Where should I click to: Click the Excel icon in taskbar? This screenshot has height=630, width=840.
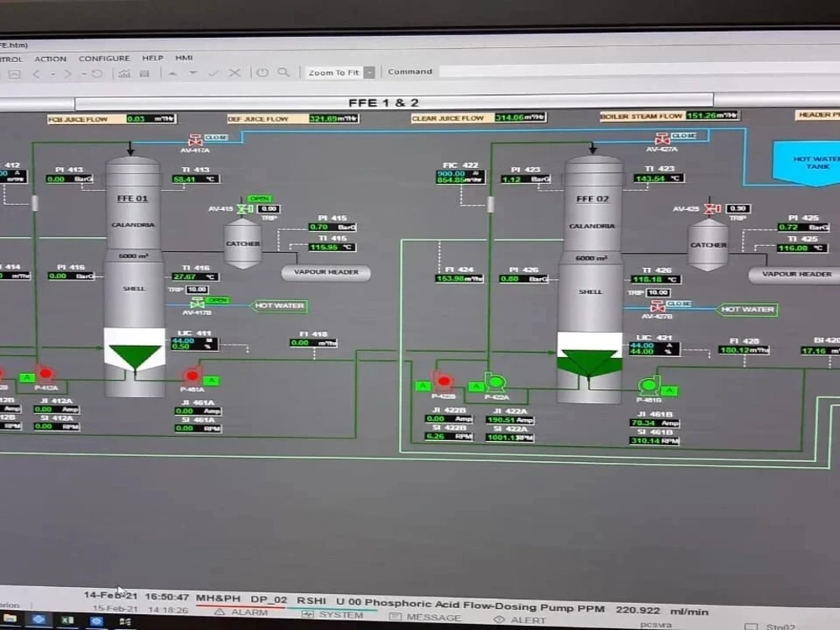click(x=67, y=620)
